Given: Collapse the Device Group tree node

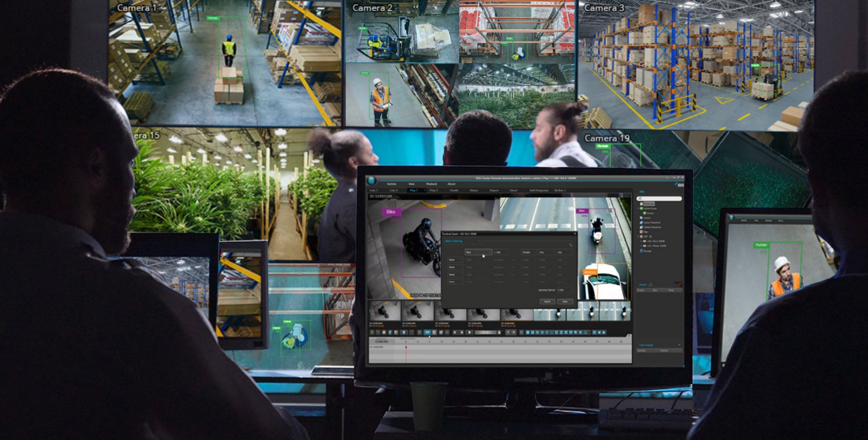Looking at the screenshot, I should click(638, 208).
